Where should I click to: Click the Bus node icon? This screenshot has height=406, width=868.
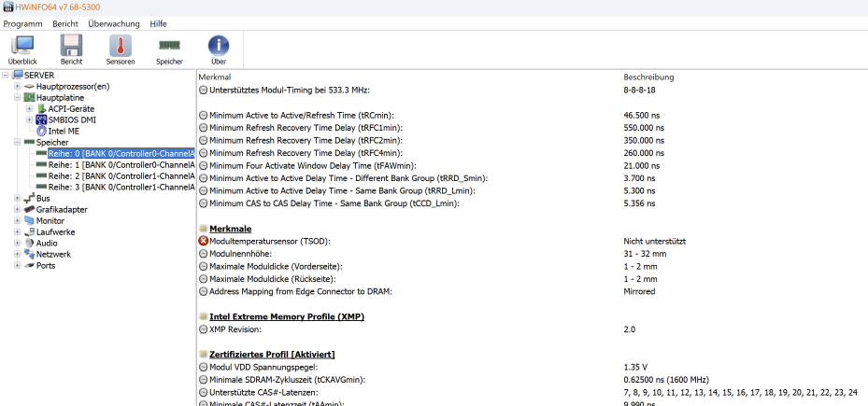point(30,198)
